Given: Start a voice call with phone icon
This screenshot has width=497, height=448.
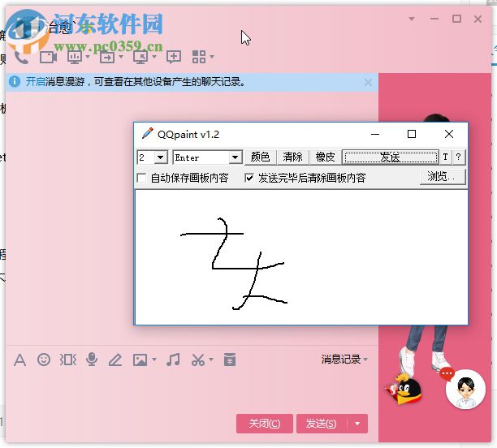Looking at the screenshot, I should click(x=22, y=58).
